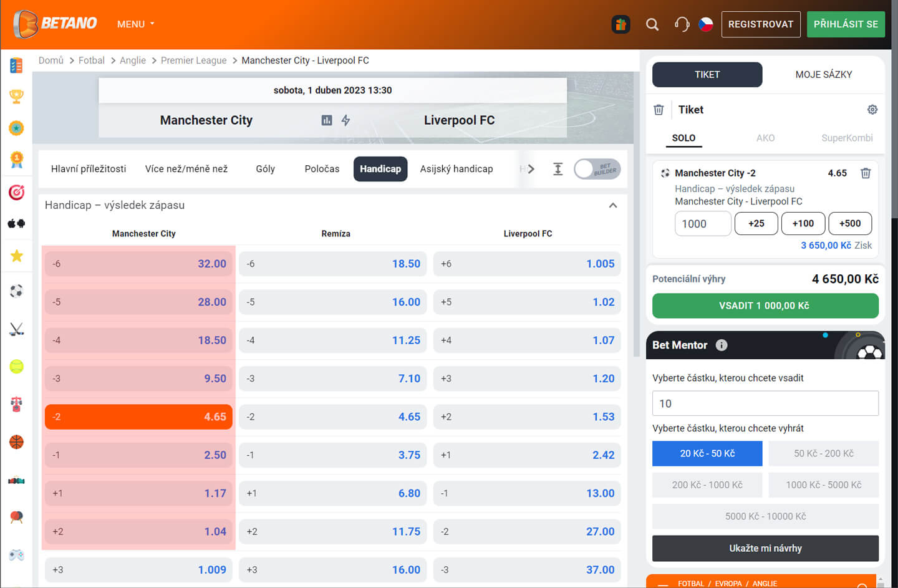The height and width of the screenshot is (588, 898).
Task: Select 1000 Kč - 5000 Kč win range
Action: click(823, 484)
